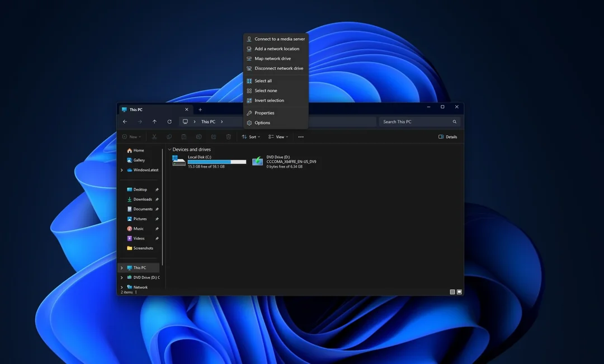Open Options from the menu
This screenshot has width=604, height=364.
pos(276,122)
